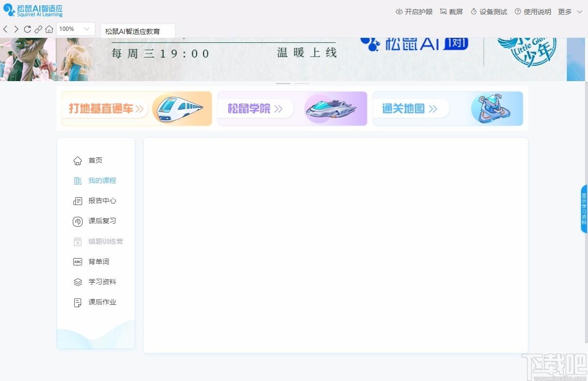Open 报告中心 in the sidebar
Image resolution: width=588 pixels, height=381 pixels.
tap(102, 201)
